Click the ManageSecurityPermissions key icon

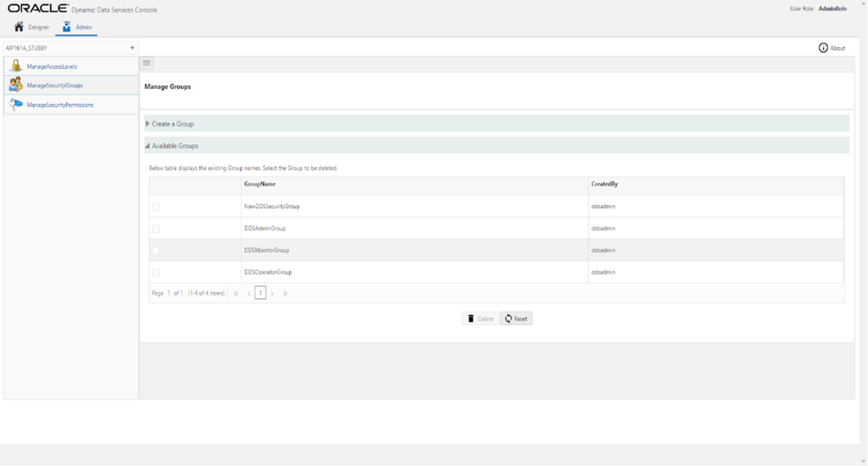[16, 105]
